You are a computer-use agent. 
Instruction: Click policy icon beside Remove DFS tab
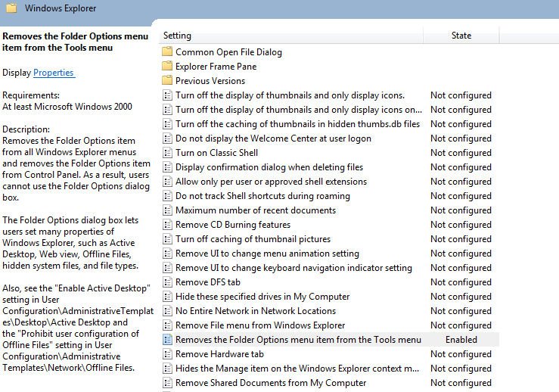pyautogui.click(x=167, y=282)
